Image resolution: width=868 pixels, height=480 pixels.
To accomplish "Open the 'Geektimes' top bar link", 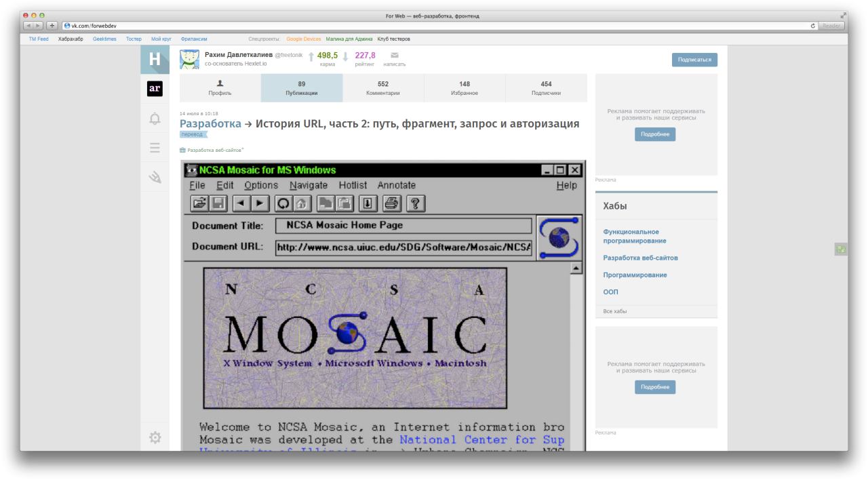I will pyautogui.click(x=104, y=39).
